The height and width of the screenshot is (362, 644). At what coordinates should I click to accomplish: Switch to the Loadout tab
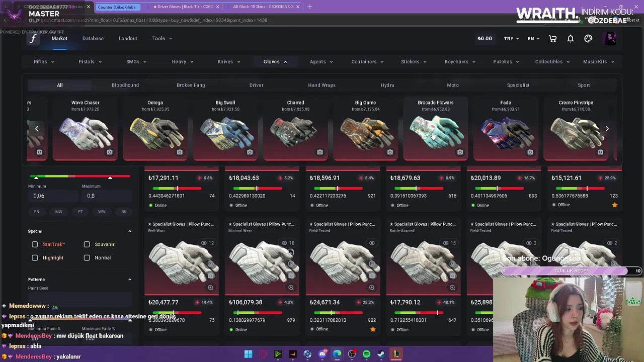click(128, 39)
